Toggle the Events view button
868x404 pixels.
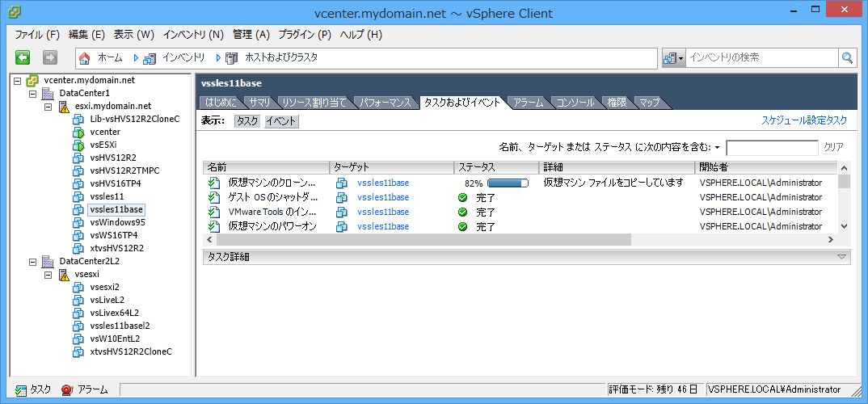click(x=282, y=121)
